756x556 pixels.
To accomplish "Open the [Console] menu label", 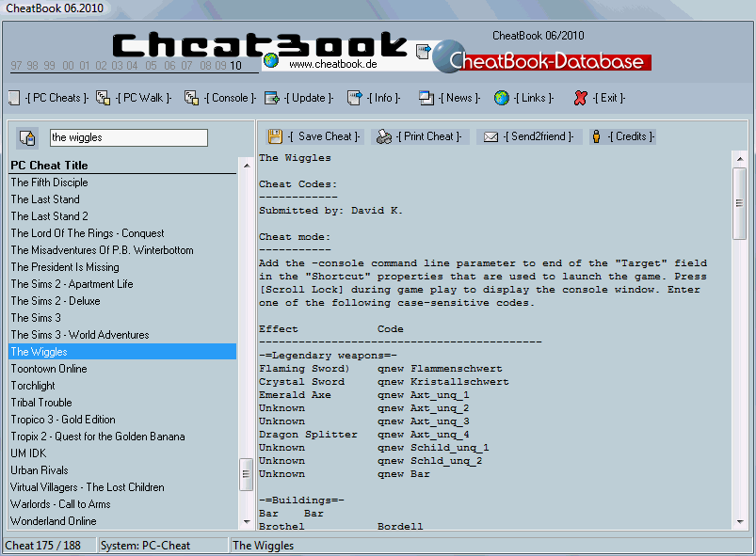I will (230, 98).
